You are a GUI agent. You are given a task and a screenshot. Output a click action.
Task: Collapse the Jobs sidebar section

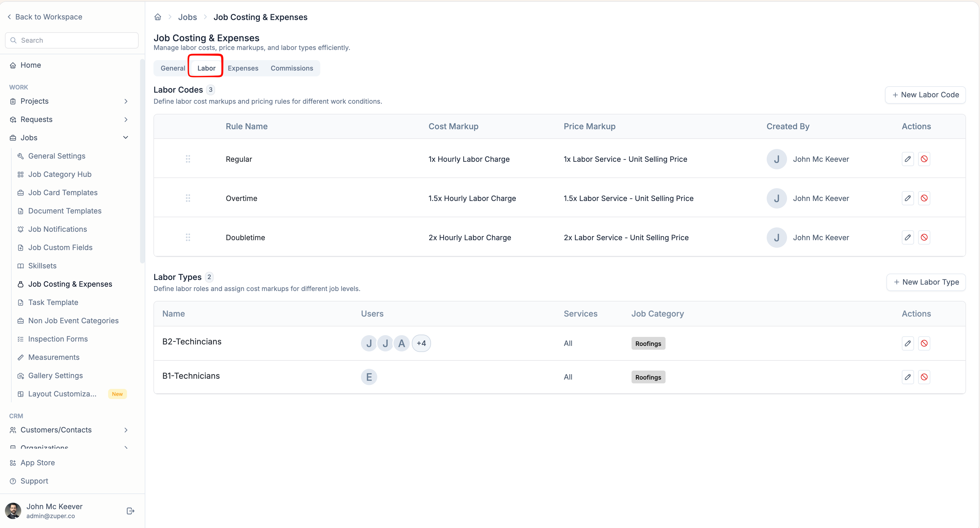point(126,138)
